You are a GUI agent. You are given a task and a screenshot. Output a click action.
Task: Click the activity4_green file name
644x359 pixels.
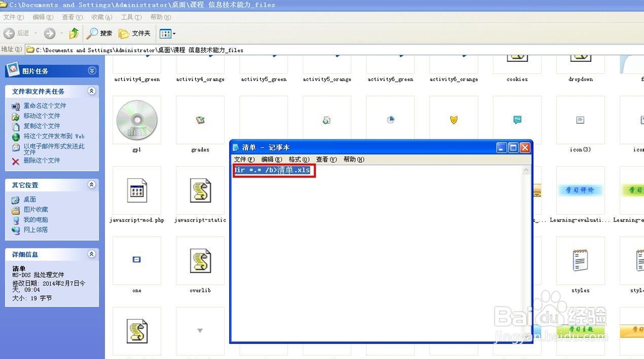(137, 79)
